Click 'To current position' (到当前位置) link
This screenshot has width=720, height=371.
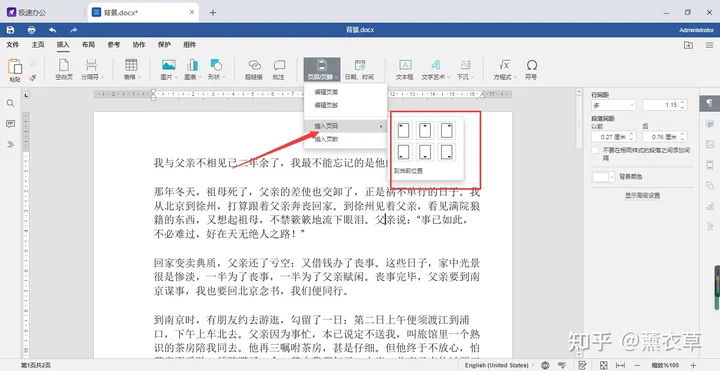408,171
